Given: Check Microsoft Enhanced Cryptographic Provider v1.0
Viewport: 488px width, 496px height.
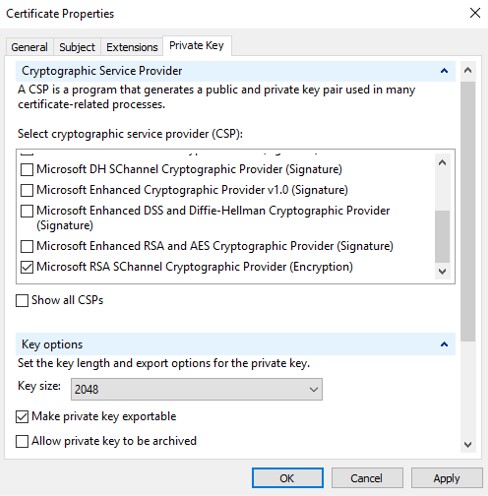Looking at the screenshot, I should (27, 190).
